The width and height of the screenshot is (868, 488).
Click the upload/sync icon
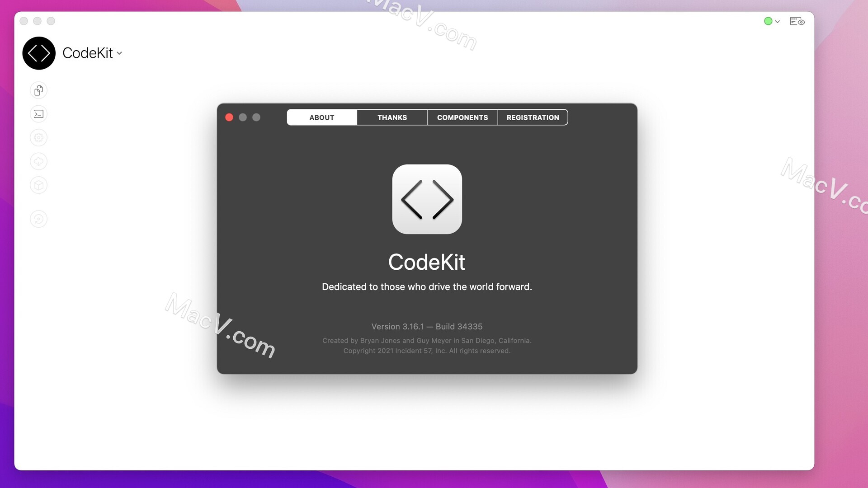pyautogui.click(x=39, y=161)
